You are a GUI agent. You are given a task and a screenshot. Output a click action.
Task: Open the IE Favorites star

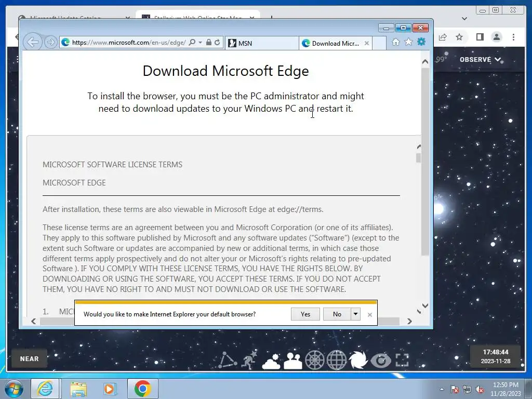click(x=408, y=42)
